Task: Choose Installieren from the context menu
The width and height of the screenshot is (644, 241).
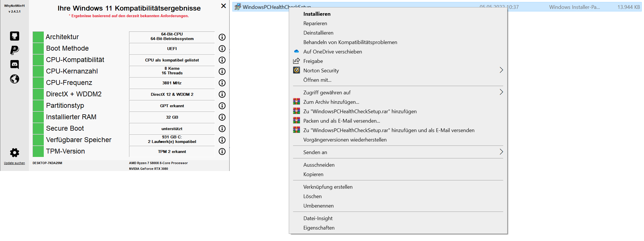Action: (317, 14)
